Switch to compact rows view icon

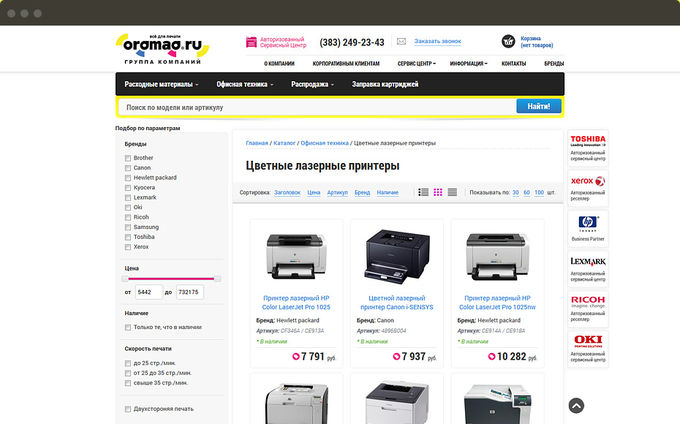[x=452, y=191]
